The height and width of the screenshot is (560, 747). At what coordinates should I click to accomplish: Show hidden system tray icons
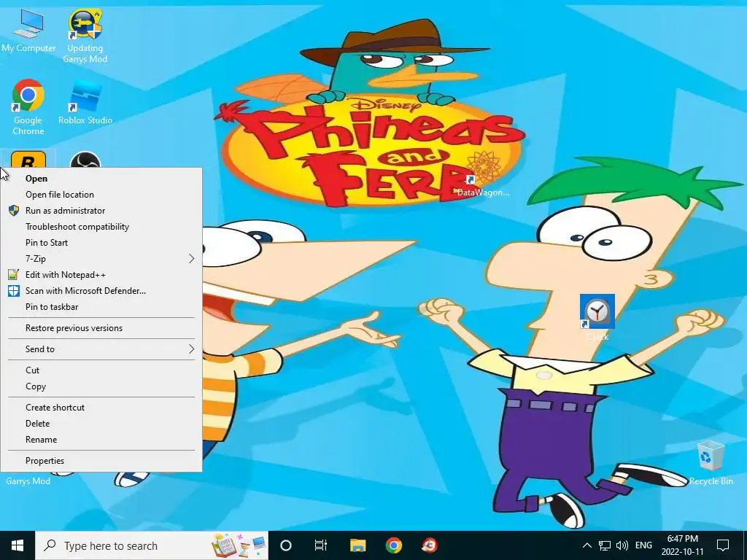coord(587,545)
